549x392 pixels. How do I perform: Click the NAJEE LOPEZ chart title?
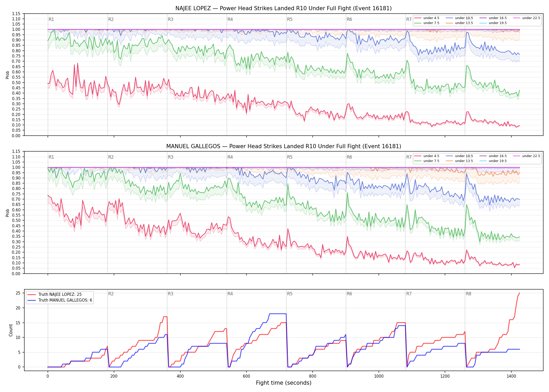284,8
